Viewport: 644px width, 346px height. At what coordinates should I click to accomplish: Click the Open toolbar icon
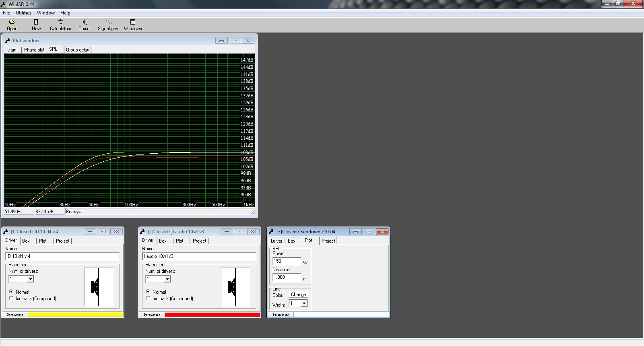[x=12, y=25]
